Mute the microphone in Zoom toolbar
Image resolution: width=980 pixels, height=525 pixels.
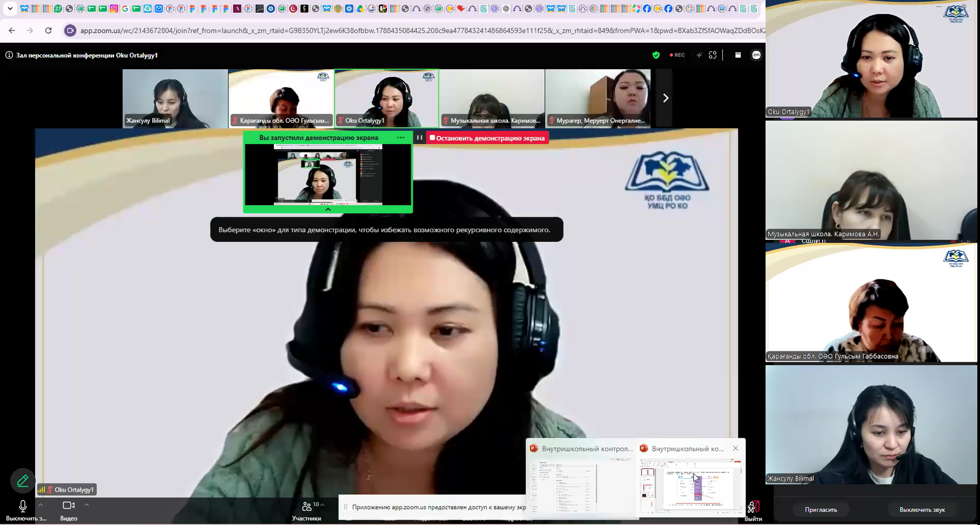[23, 510]
